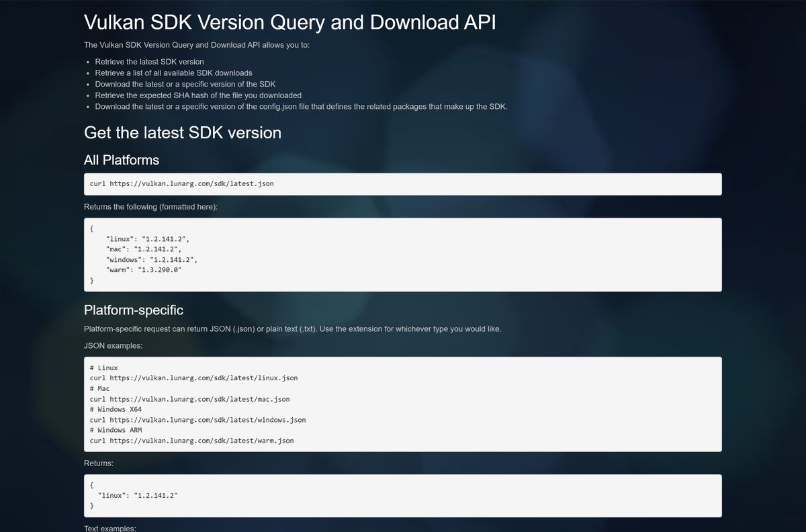Click the '# Windows X64' comment line
The image size is (806, 532).
tap(116, 410)
